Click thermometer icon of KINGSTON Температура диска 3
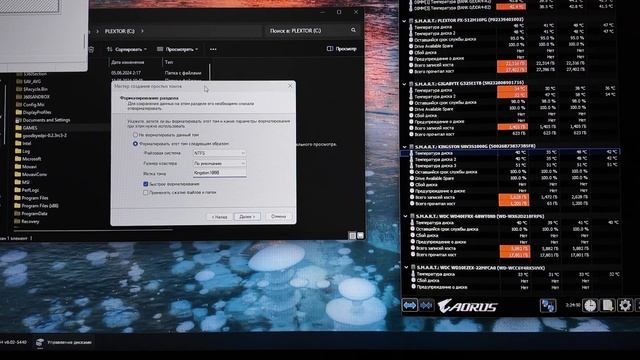This screenshot has height=360, width=640. point(411,165)
